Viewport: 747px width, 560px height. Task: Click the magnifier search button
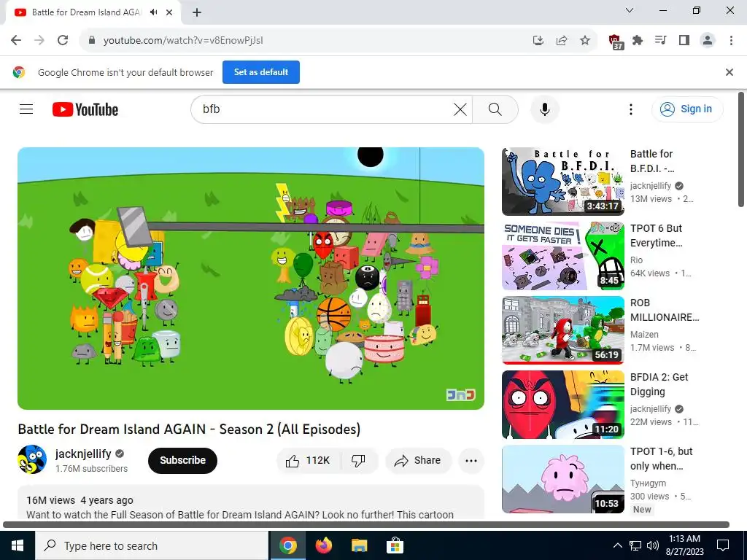tap(495, 109)
